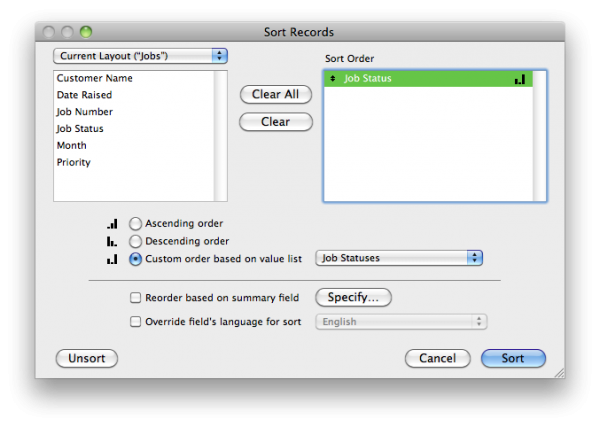Select Customer Name in field list
Image resolution: width=600 pixels, height=427 pixels.
(x=134, y=78)
